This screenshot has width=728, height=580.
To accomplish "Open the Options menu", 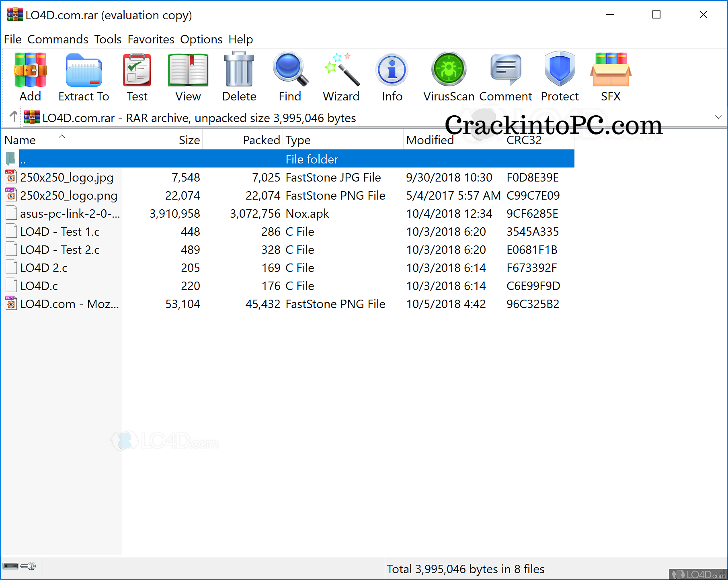I will coord(201,39).
